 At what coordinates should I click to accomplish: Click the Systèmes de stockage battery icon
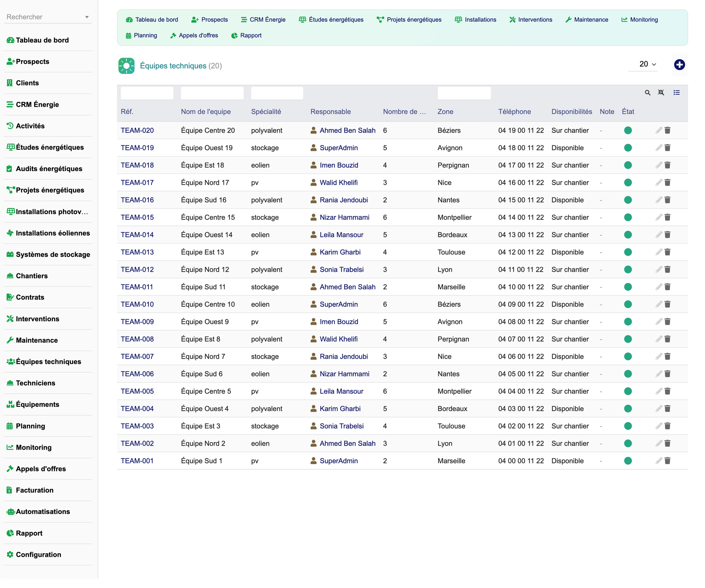pos(10,254)
